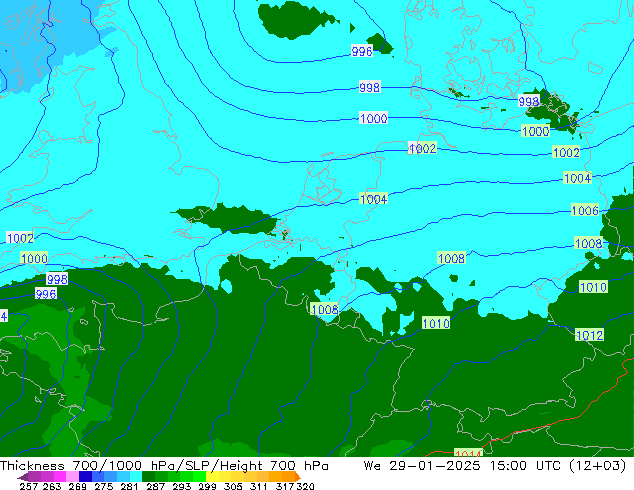Select the 1010 label above the 1012 label

(593, 287)
